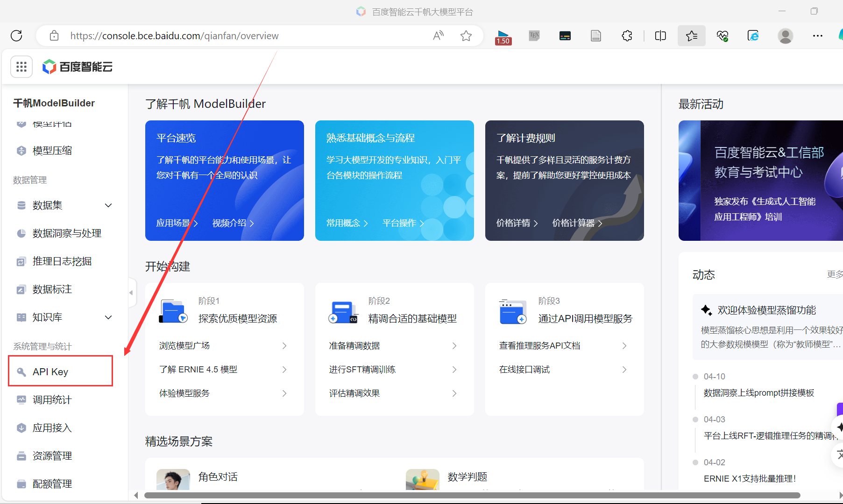Click the 知识库 book icon
This screenshot has height=504, width=843.
point(21,317)
